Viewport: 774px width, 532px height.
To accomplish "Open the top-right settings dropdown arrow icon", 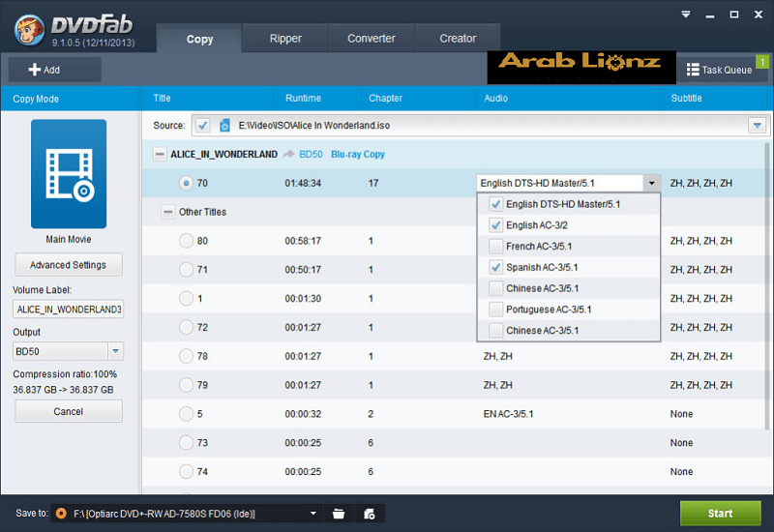I will 686,15.
